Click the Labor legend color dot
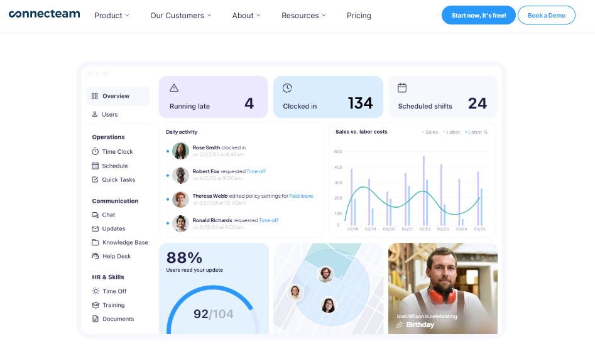595x364 pixels. coord(444,132)
